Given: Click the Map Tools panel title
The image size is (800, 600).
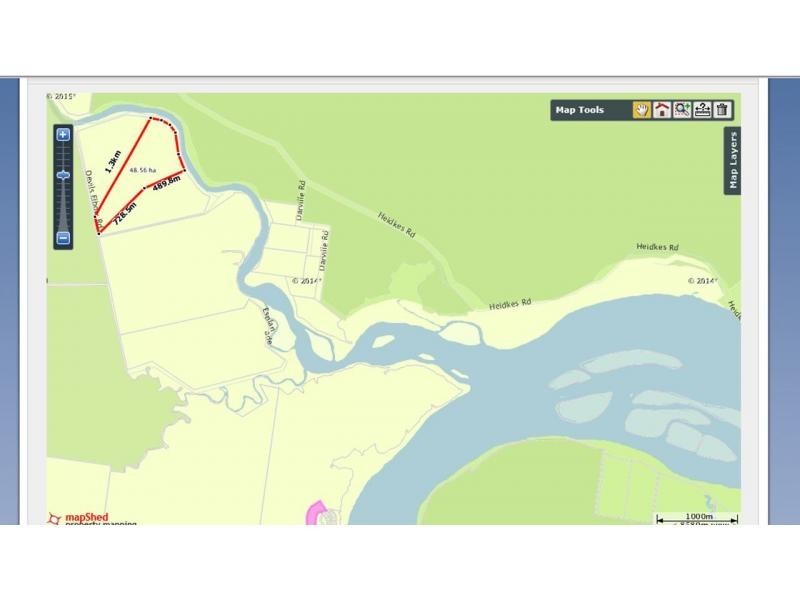Looking at the screenshot, I should [579, 110].
